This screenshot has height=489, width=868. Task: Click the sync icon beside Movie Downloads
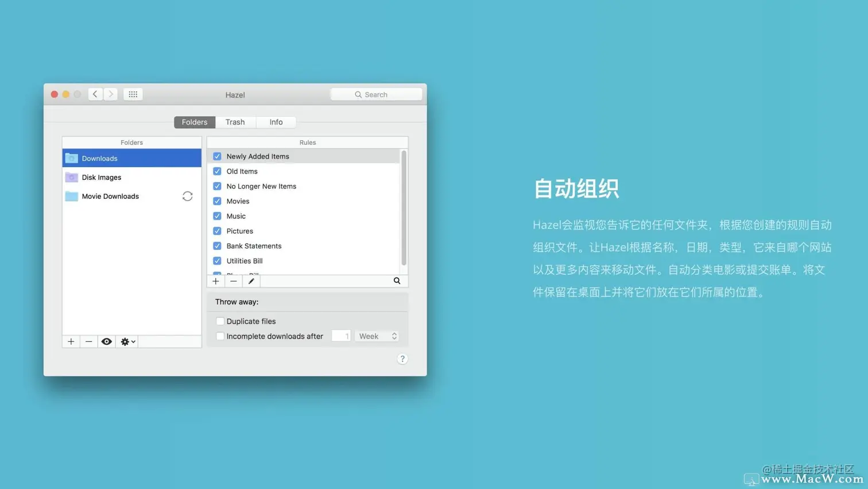187,197
